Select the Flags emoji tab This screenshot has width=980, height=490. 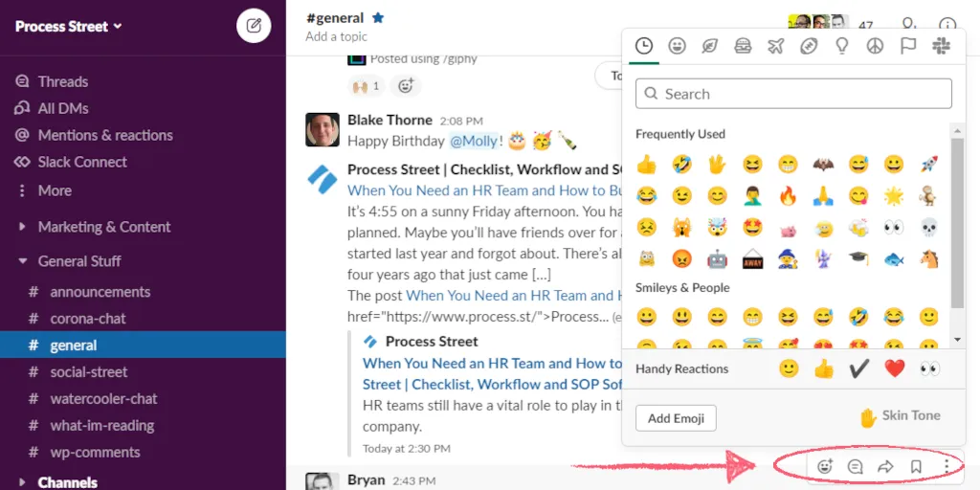tap(908, 46)
